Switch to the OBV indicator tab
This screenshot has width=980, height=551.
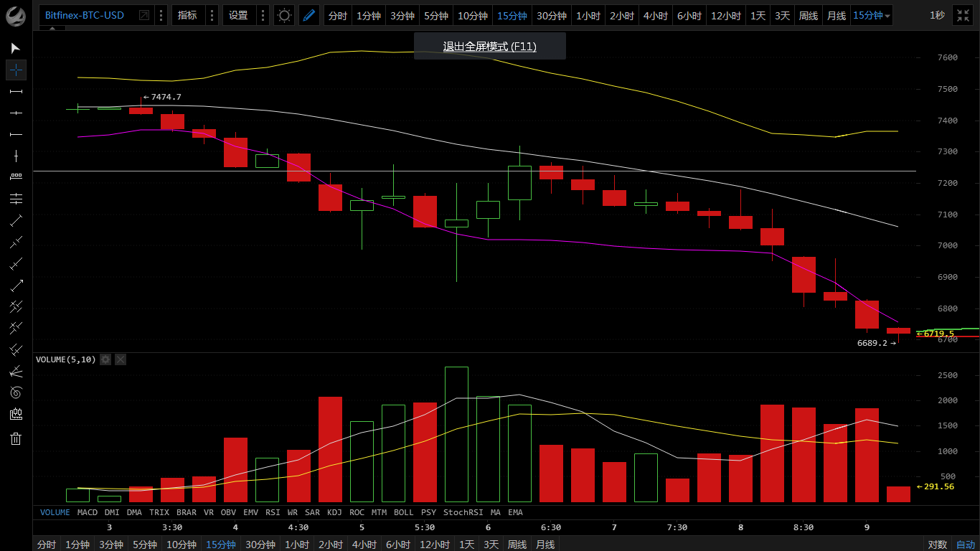[228, 512]
